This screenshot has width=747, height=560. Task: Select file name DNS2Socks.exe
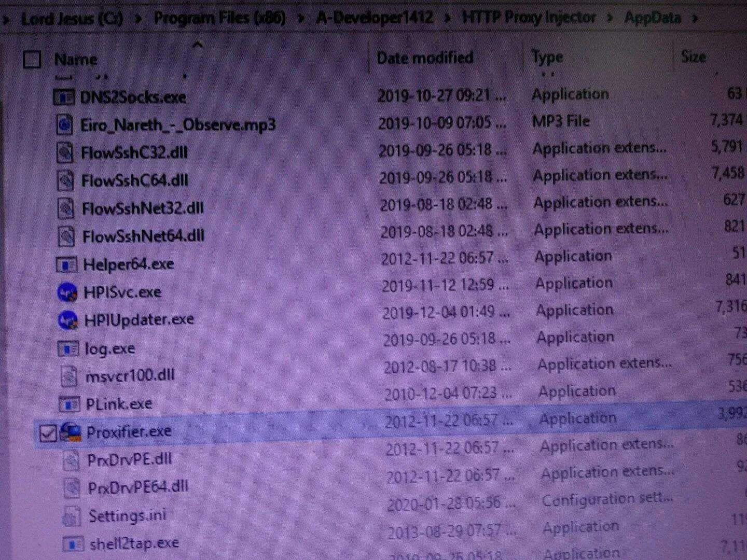(133, 97)
